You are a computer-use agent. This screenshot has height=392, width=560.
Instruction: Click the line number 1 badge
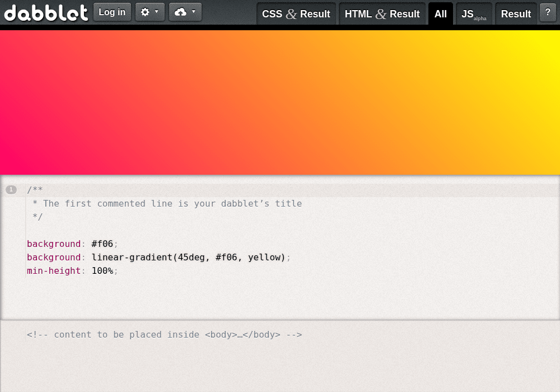[x=11, y=190]
